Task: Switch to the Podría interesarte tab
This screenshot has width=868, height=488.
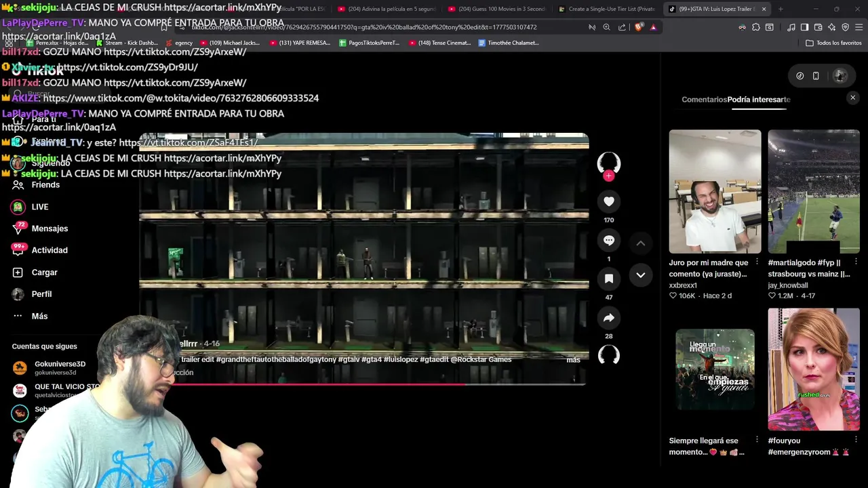Action: (759, 100)
